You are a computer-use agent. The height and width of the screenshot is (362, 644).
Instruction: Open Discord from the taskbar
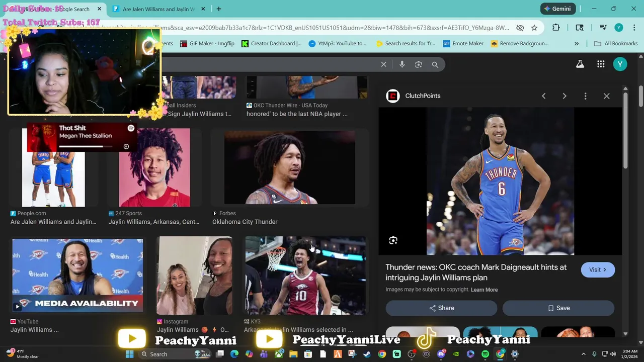[441, 354]
